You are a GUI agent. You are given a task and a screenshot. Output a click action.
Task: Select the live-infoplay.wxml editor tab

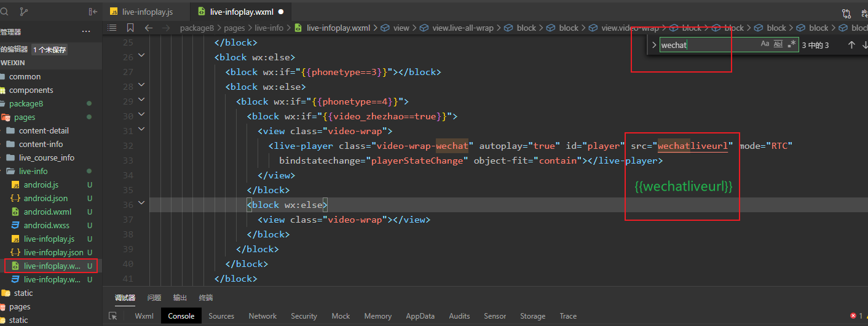[240, 12]
